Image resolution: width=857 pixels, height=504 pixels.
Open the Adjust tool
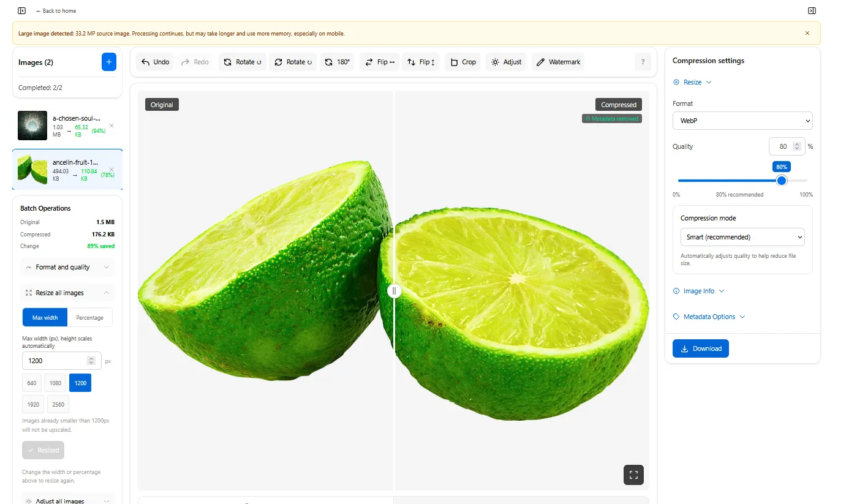(x=506, y=62)
